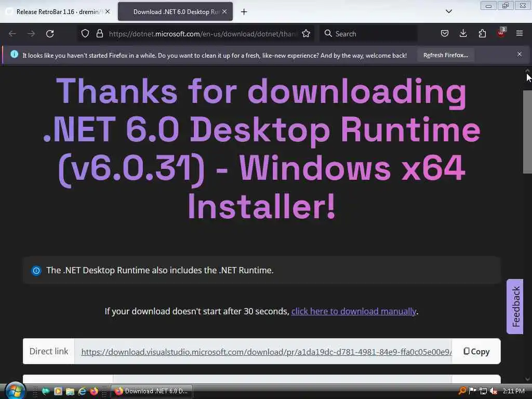Click the 2:11 PM clock
Viewport: 532px width, 399px height.
point(514,391)
